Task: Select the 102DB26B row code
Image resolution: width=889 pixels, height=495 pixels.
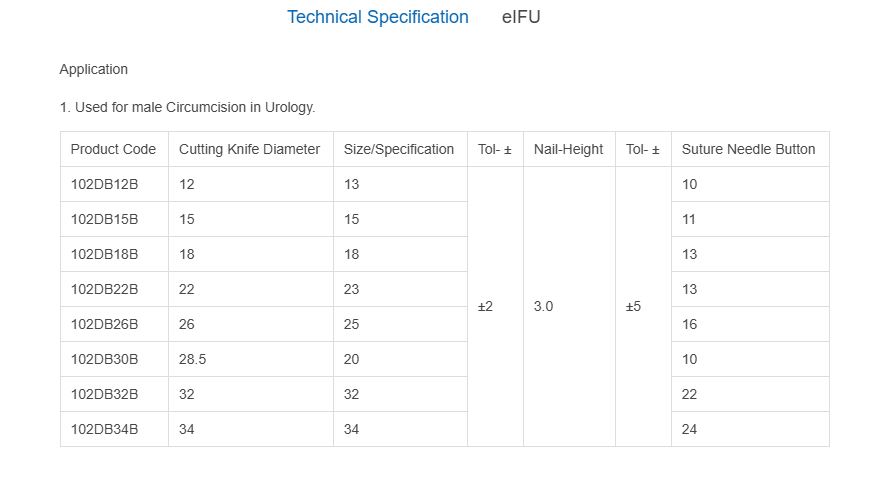Action: pos(104,324)
